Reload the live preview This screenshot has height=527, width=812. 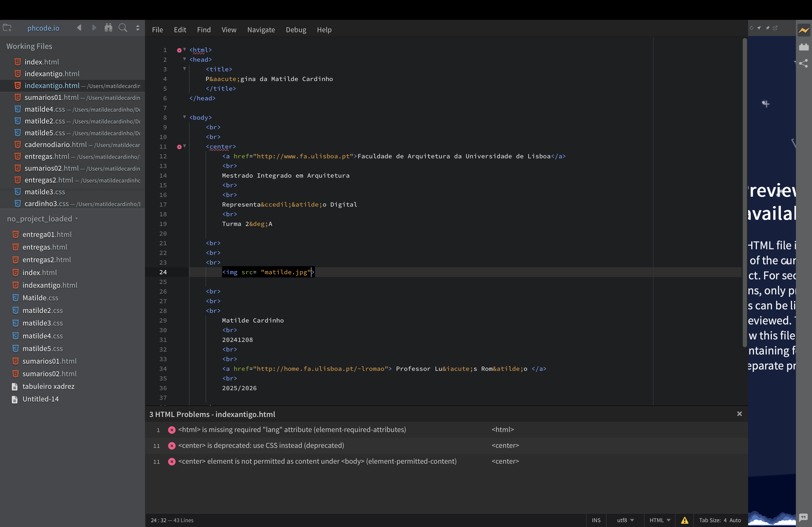(751, 28)
